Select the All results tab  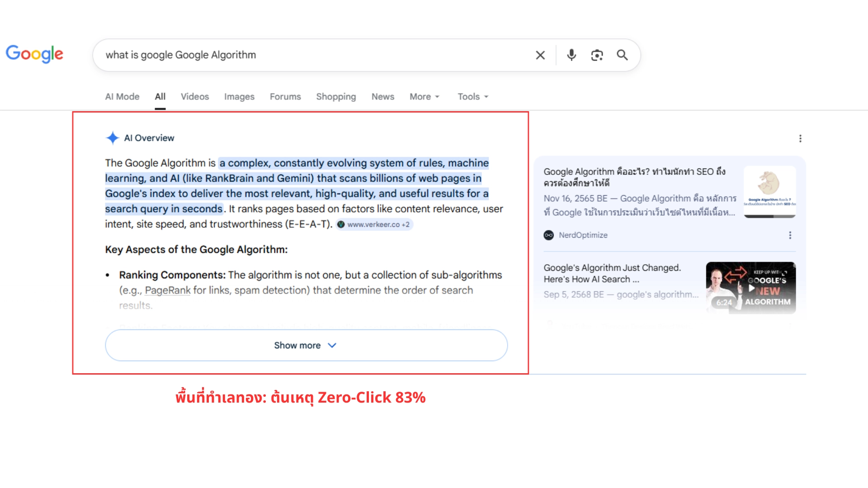(160, 97)
